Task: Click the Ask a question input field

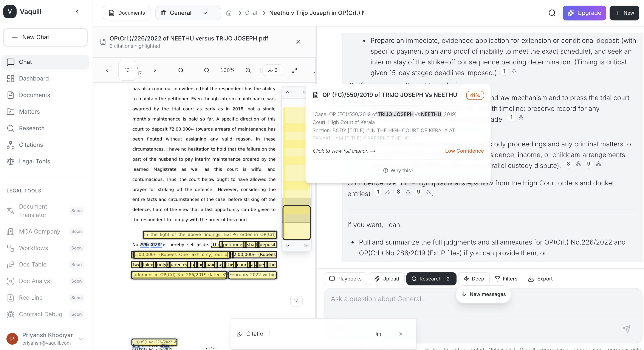Action: [x=425, y=299]
